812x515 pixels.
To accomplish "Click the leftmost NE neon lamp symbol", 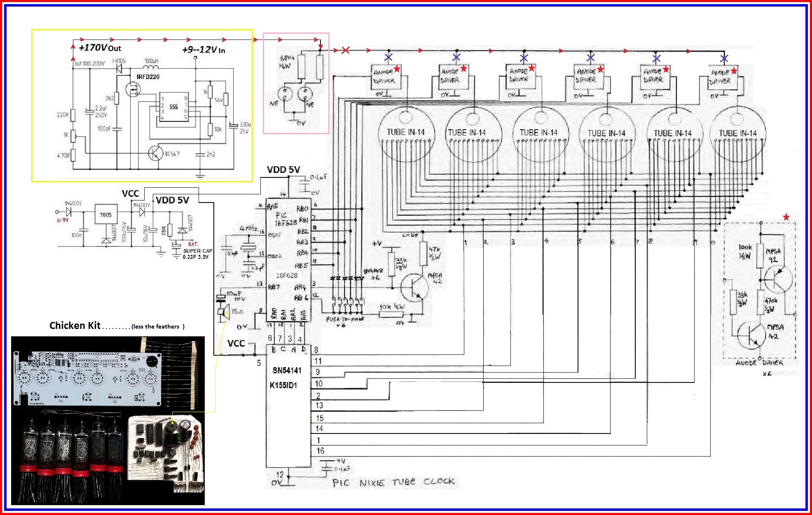I will [x=285, y=94].
